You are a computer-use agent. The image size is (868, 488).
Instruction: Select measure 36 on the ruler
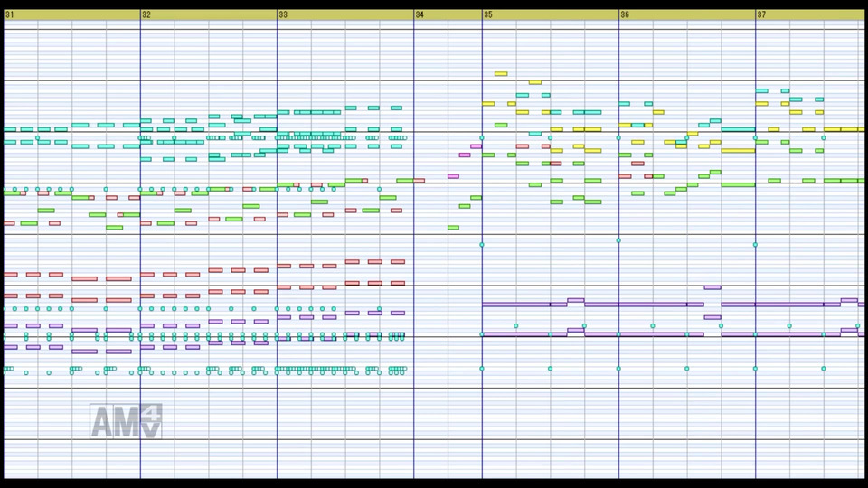tap(625, 15)
